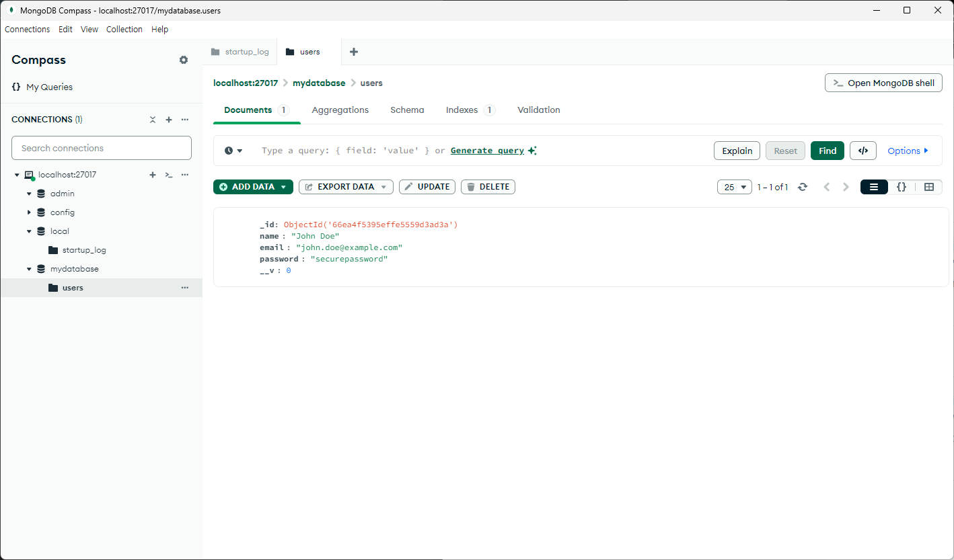
Task: Select config database in tree
Action: [x=63, y=212]
